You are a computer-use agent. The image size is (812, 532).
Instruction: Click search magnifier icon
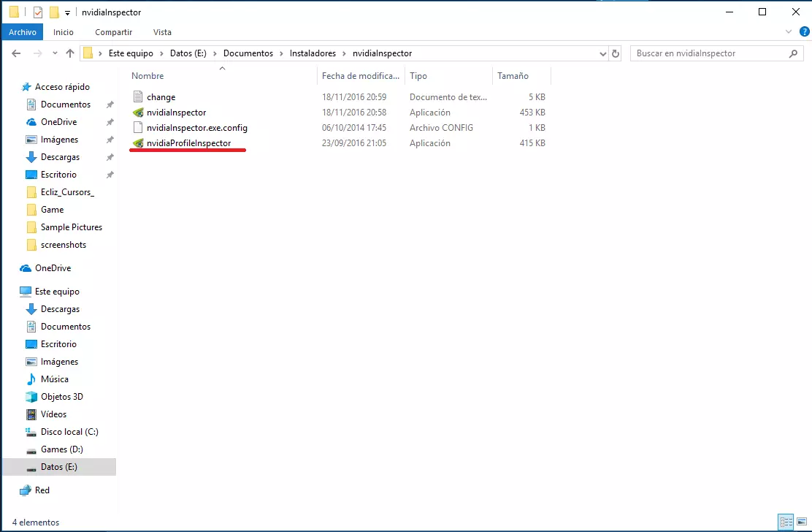[x=793, y=53]
